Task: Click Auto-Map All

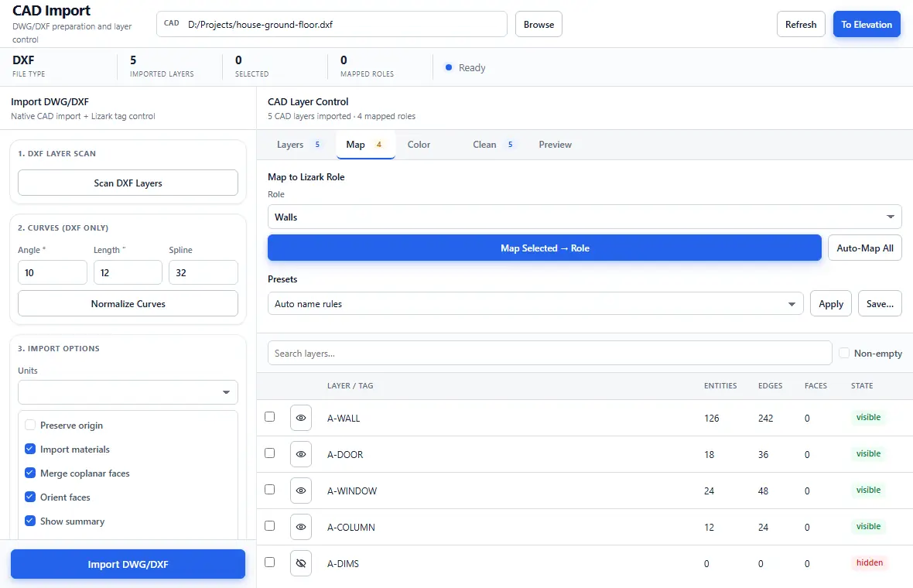Action: (x=865, y=248)
